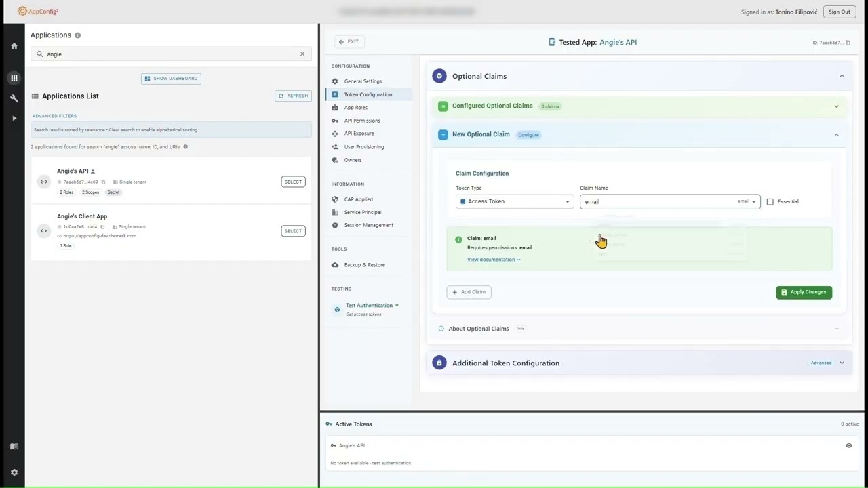Open the Token Type dropdown
Image resolution: width=868 pixels, height=488 pixels.
(x=515, y=201)
